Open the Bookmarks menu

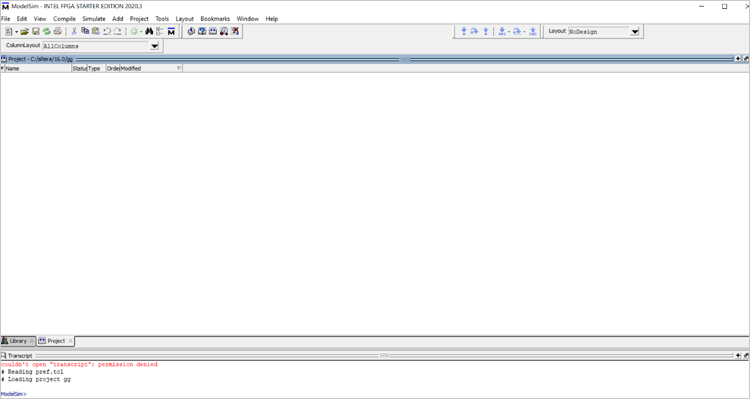coord(215,19)
